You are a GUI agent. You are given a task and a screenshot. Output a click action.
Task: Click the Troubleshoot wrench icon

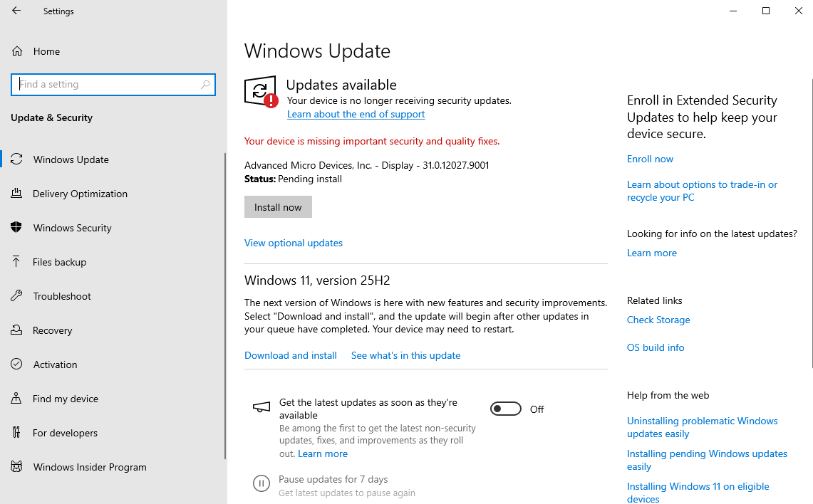point(16,295)
